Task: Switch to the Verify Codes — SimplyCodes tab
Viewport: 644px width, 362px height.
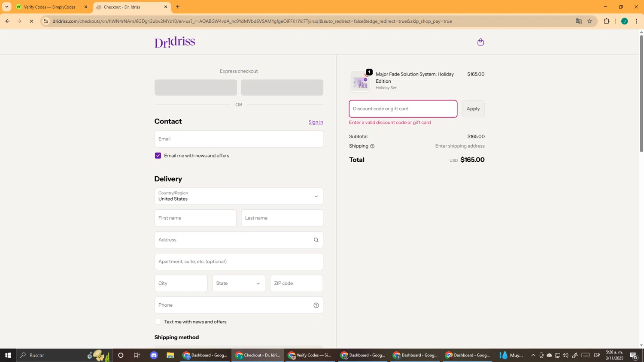Action: (52, 7)
